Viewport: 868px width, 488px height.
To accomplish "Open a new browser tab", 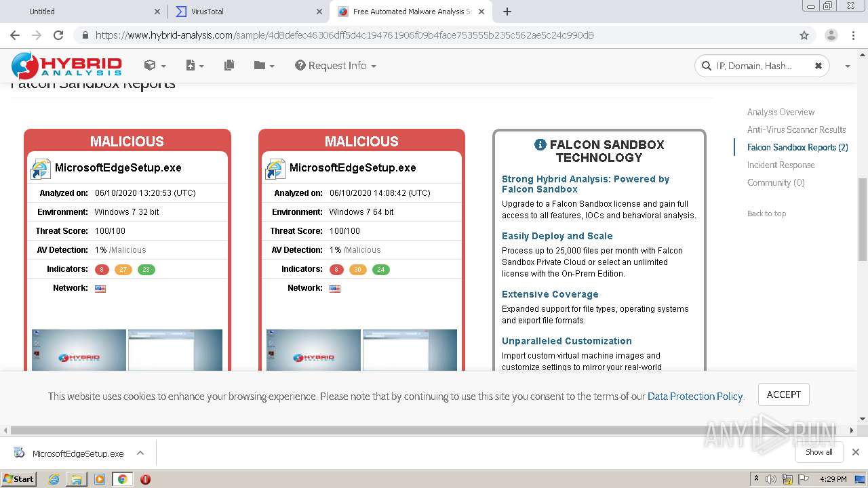I will (507, 12).
